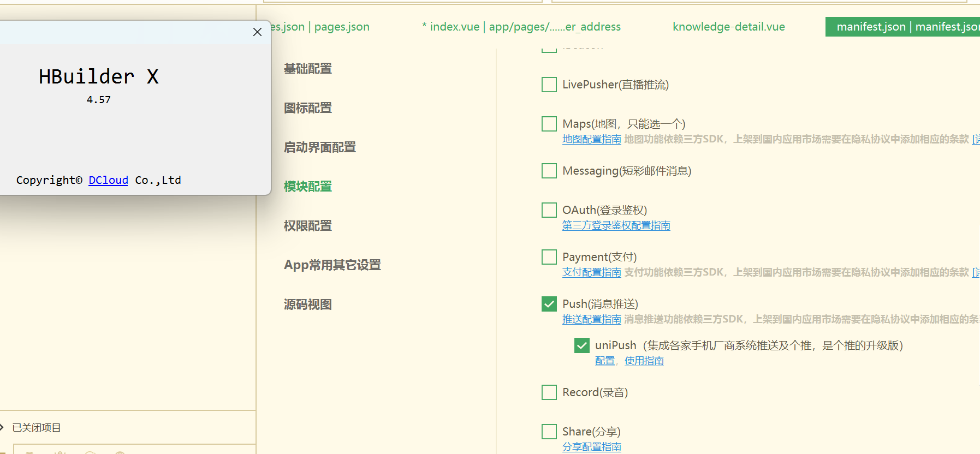
Task: Switch to knowledge-detail.vue tab
Action: tap(728, 27)
